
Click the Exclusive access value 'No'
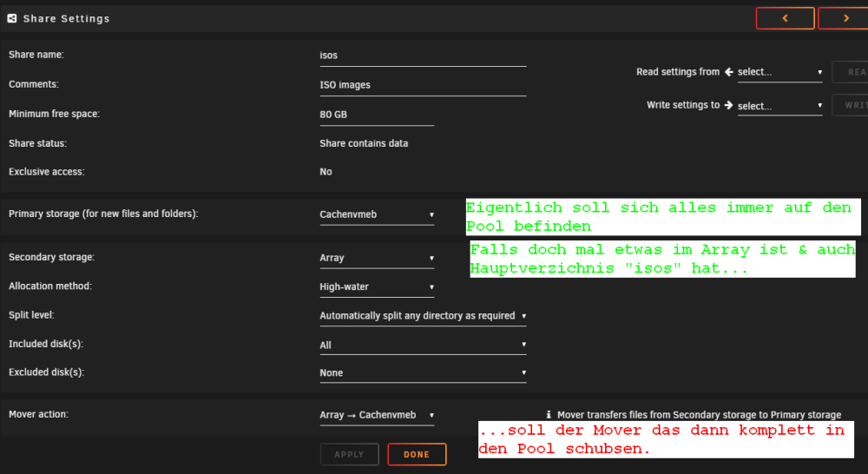tap(325, 172)
